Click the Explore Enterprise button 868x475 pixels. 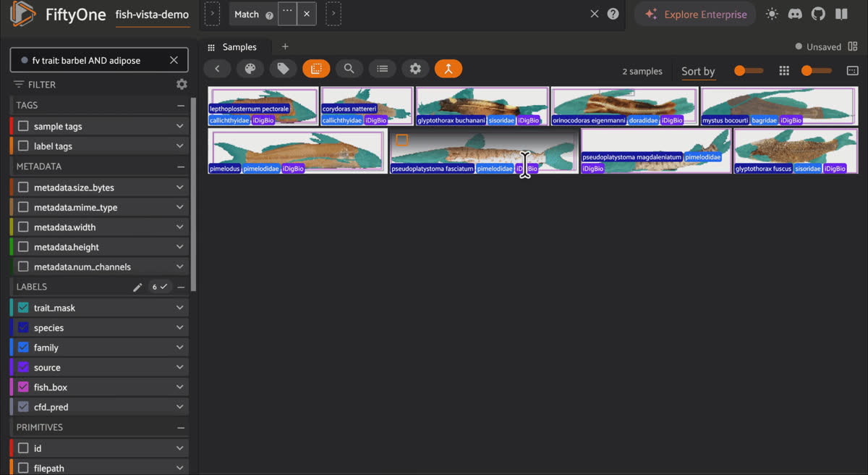pos(695,14)
